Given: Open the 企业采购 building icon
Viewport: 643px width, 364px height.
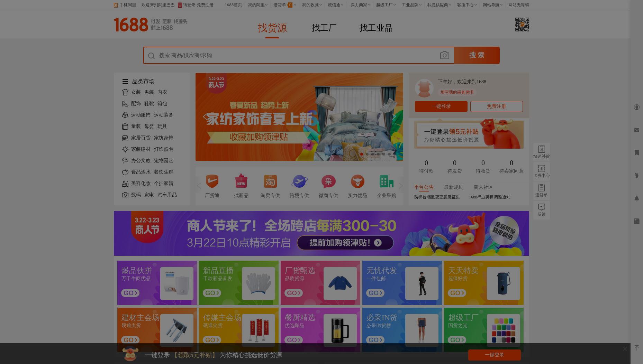Looking at the screenshot, I should point(387,181).
